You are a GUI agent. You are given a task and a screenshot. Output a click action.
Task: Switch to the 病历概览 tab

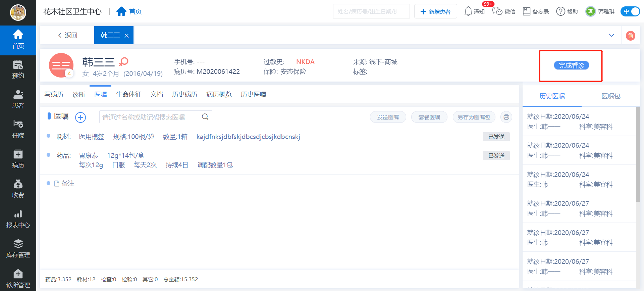tap(219, 94)
